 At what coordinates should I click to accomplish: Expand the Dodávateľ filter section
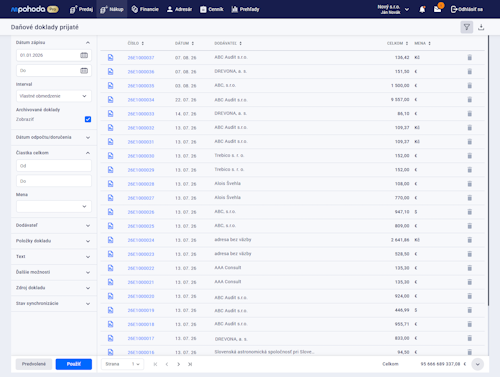(x=53, y=226)
